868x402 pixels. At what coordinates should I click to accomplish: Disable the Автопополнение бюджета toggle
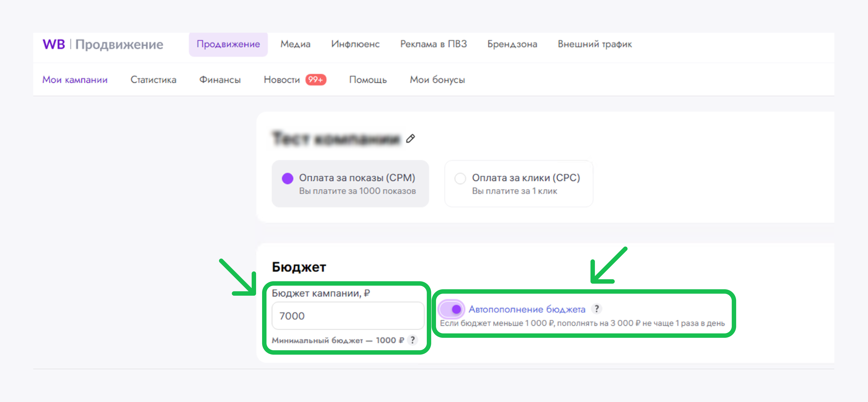pos(451,309)
